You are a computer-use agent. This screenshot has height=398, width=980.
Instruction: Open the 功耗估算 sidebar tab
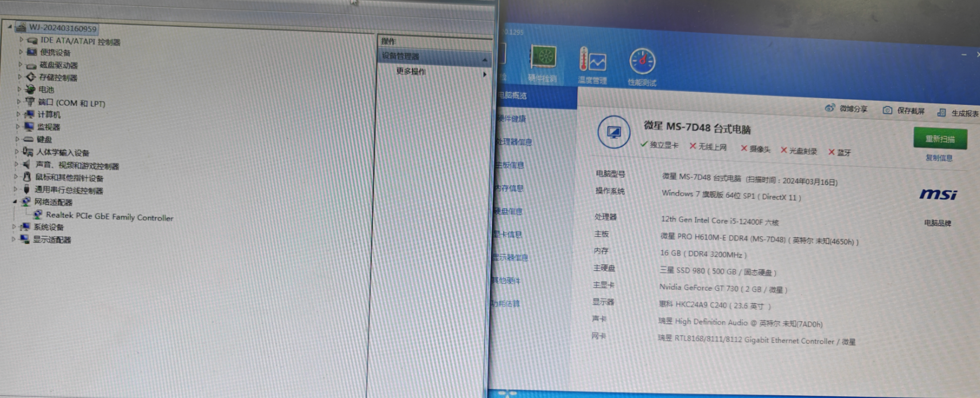(505, 303)
